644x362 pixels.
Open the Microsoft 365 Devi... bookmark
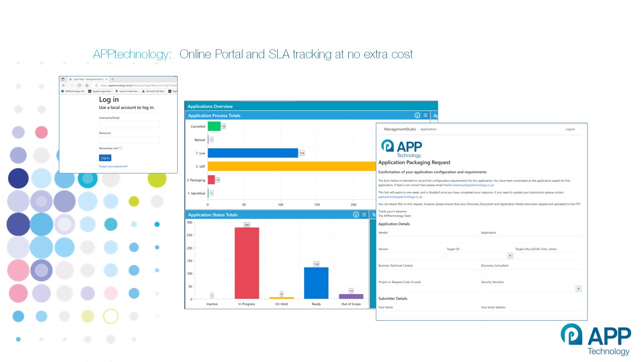(154, 92)
